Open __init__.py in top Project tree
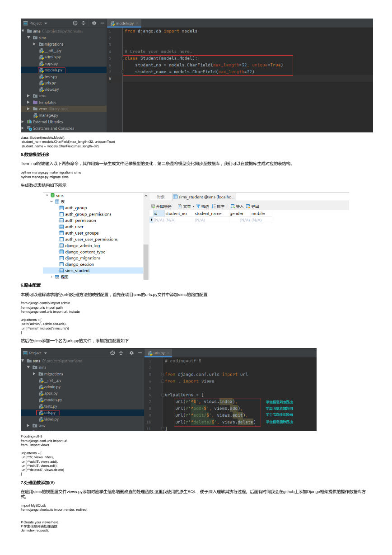This screenshot has height=555, width=392. click(x=50, y=51)
